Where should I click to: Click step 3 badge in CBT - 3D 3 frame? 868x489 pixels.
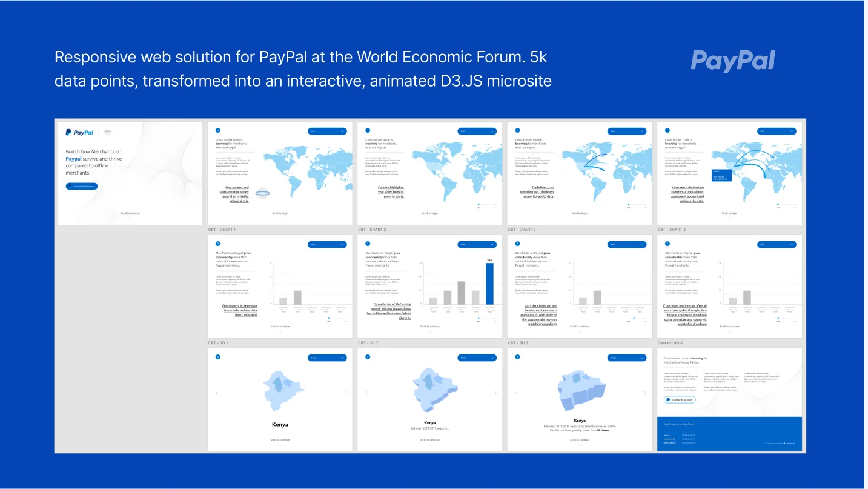tap(518, 357)
